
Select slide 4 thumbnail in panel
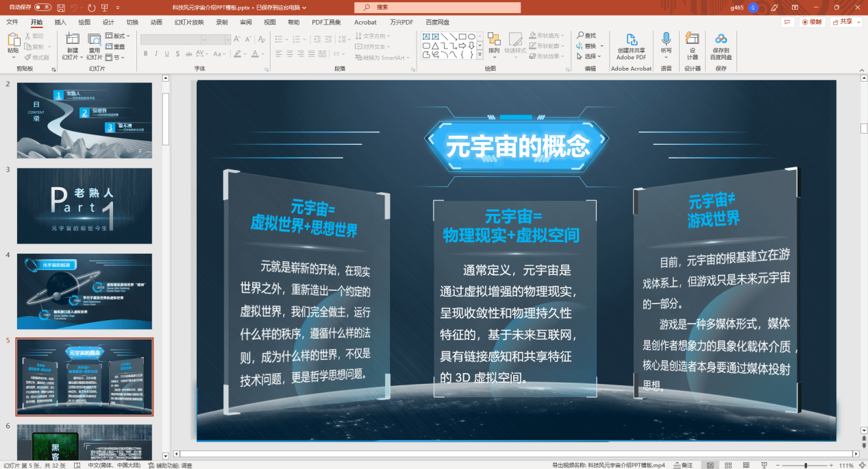pyautogui.click(x=85, y=291)
